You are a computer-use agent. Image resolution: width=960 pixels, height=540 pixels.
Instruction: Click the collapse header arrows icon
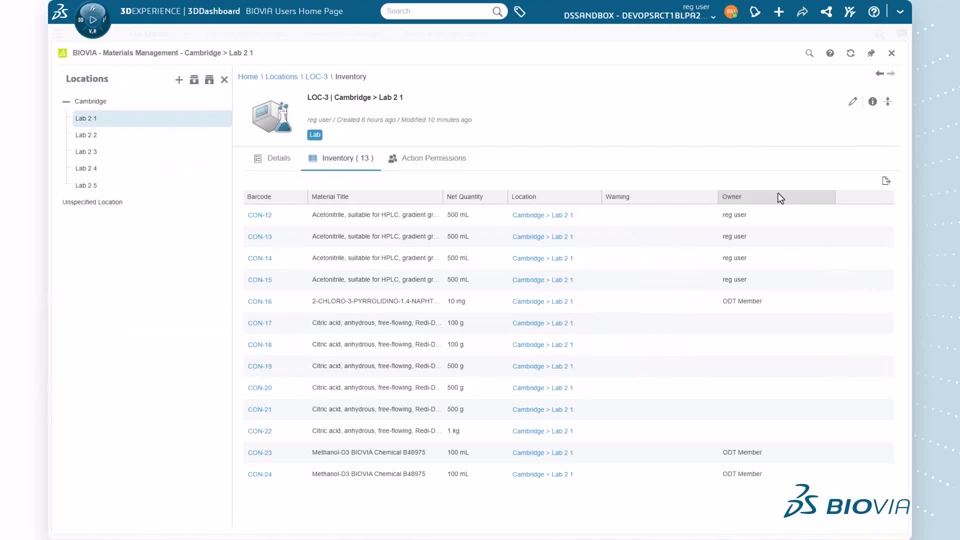coord(888,102)
